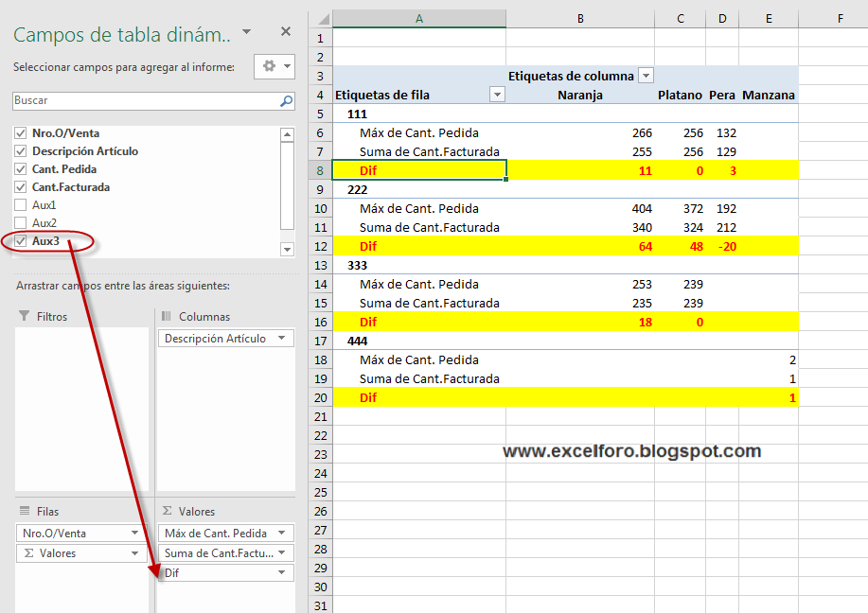Open the Etiquetas de columna filter arrow
Screen dimensions: 868x613
647,75
